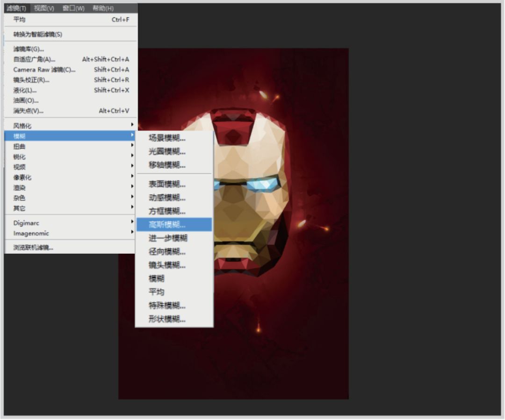Open the 窗口(W) menu

pyautogui.click(x=73, y=8)
